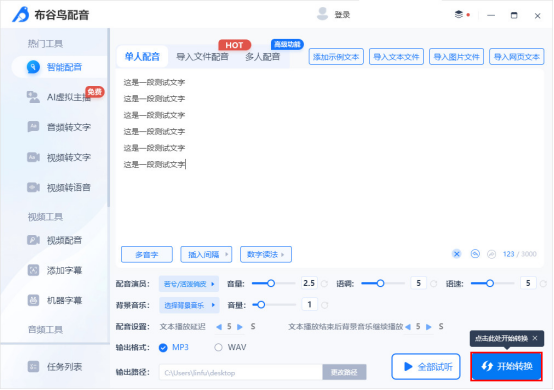This screenshot has width=554, height=390.
Task: Open the 视频转语音 sidebar tool
Action: (x=60, y=187)
